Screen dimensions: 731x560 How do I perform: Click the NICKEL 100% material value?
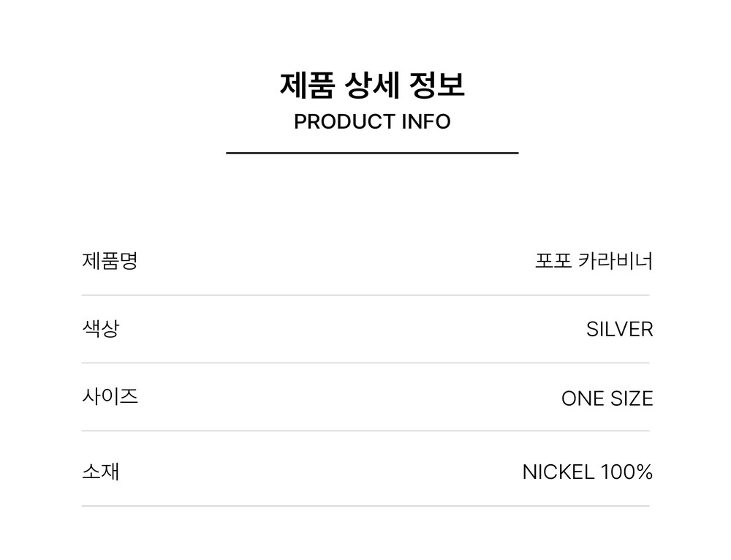click(587, 472)
